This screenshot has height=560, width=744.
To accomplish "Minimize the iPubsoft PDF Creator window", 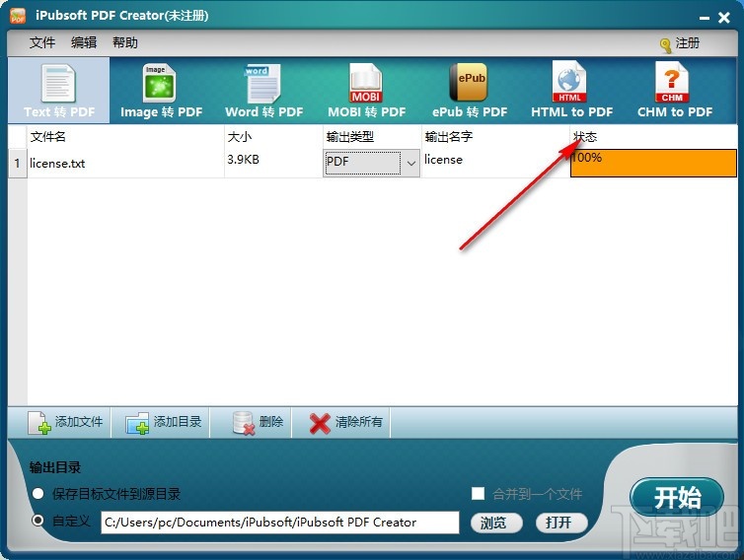I will (705, 18).
